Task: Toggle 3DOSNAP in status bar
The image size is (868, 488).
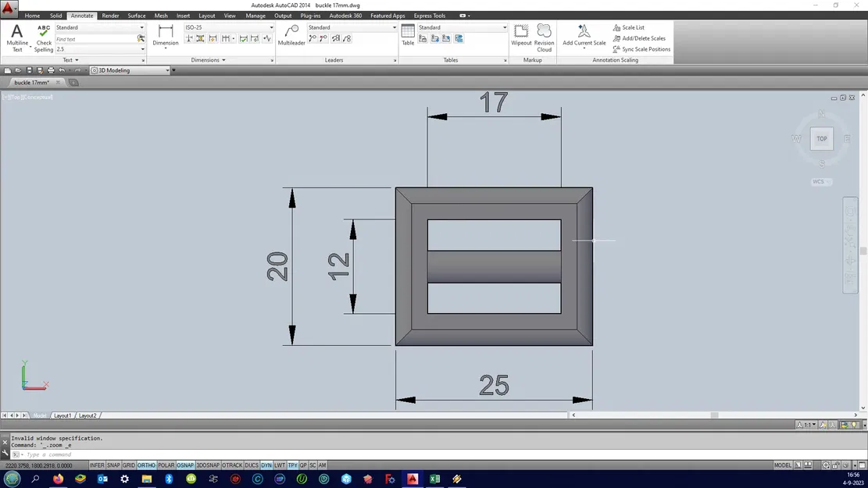Action: pyautogui.click(x=208, y=465)
